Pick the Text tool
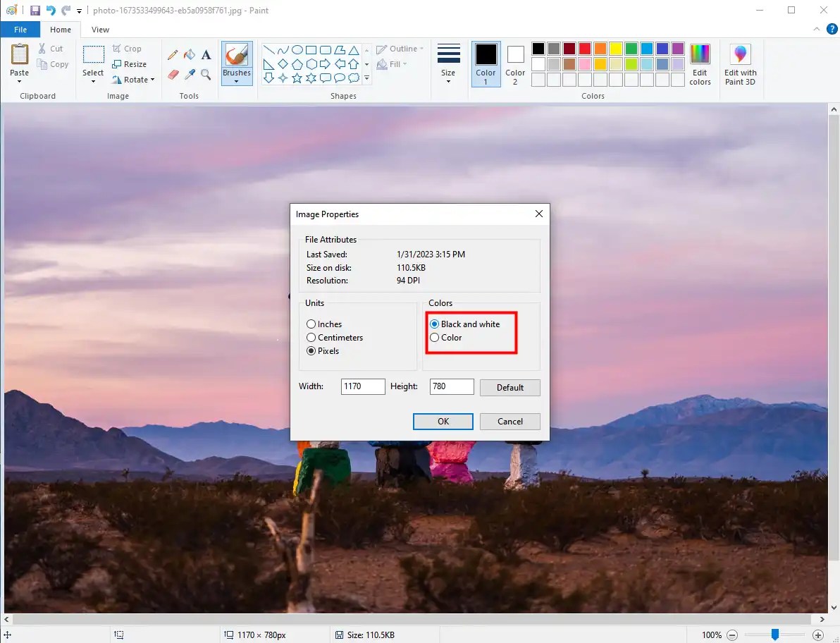This screenshot has height=643, width=840. 206,54
